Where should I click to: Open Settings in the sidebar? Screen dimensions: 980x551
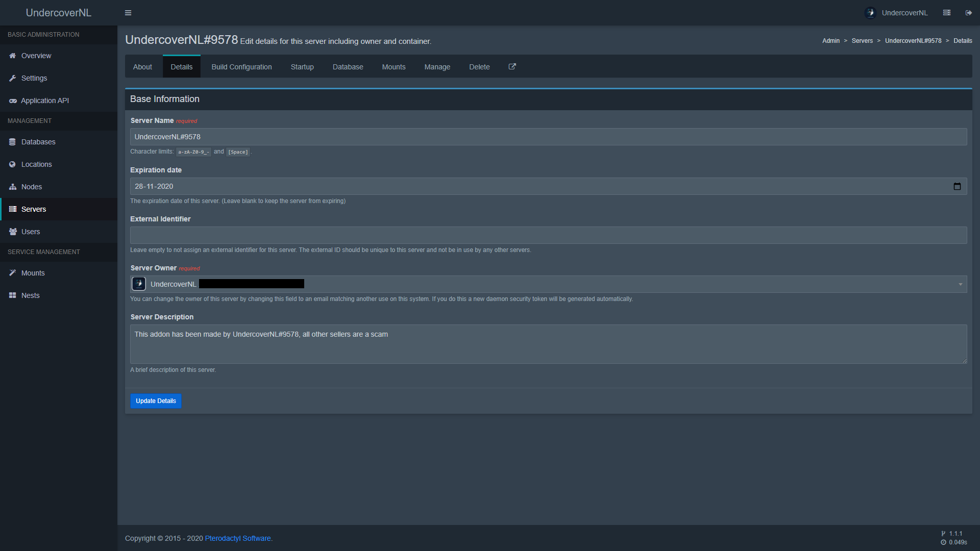[x=59, y=78]
